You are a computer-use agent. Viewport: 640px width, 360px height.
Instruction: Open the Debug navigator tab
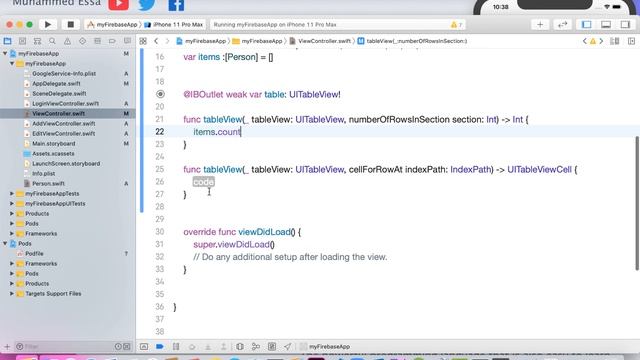point(97,41)
